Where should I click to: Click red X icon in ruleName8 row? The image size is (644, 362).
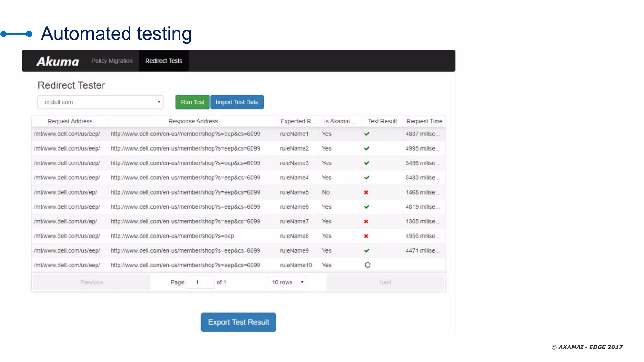pos(366,236)
